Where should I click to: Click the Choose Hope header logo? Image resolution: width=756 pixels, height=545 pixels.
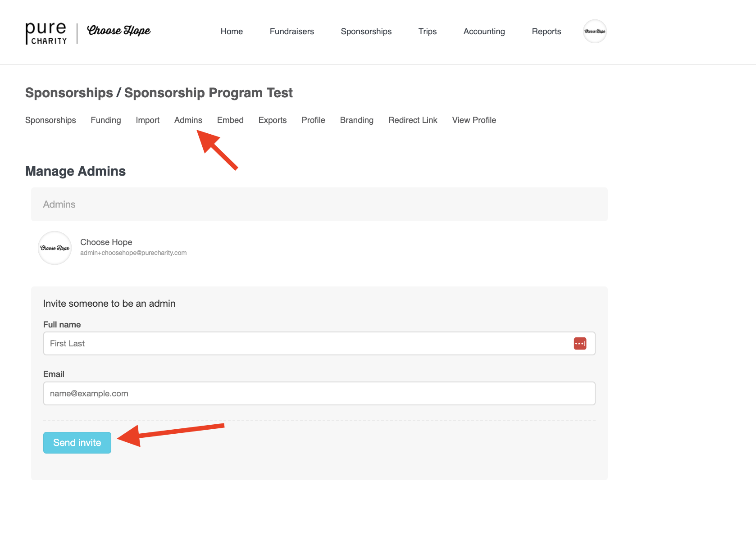click(118, 31)
